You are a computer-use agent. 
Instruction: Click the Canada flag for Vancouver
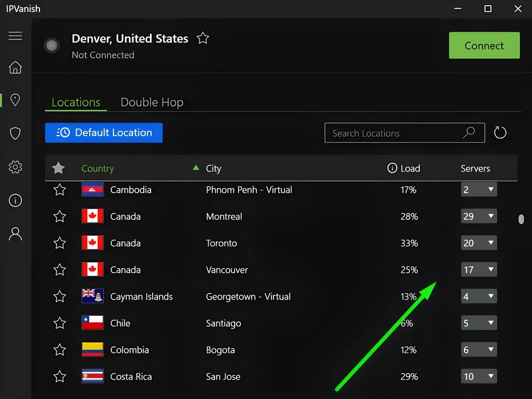tap(93, 269)
